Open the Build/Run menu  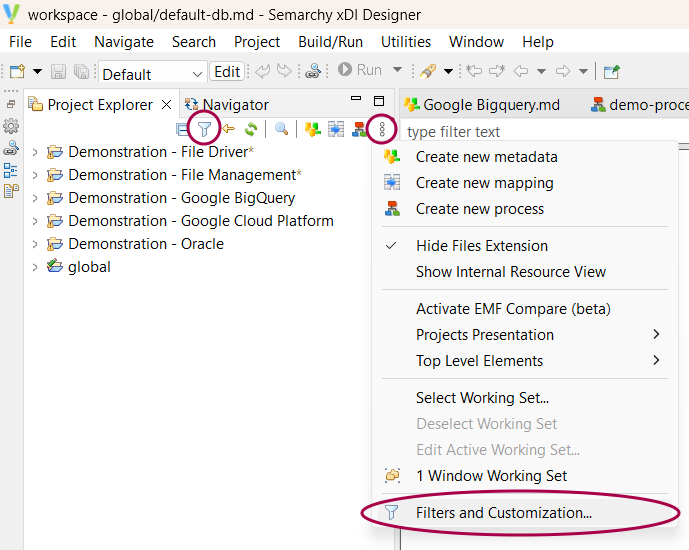[x=330, y=42]
